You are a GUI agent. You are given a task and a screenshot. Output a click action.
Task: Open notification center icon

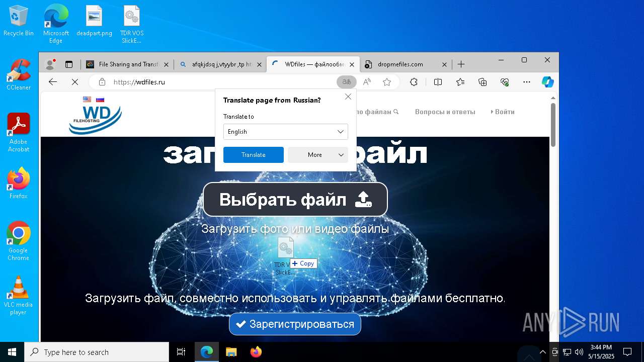pyautogui.click(x=627, y=352)
